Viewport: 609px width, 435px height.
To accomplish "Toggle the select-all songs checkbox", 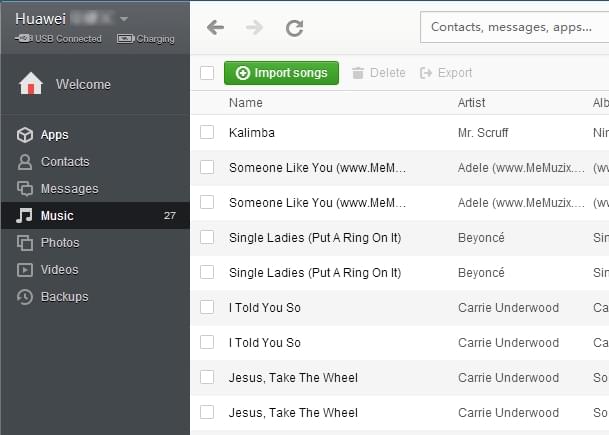I will pyautogui.click(x=207, y=73).
